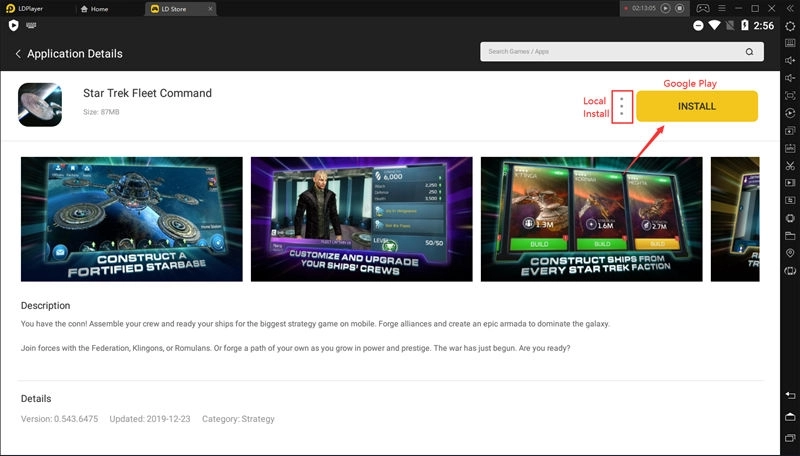
Task: Click the Star Trek Fleet Command app icon
Action: [x=42, y=103]
